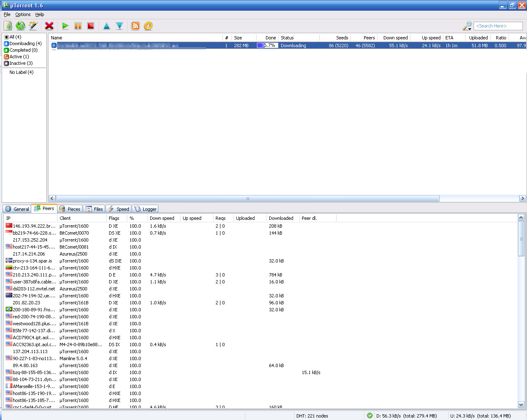Sort torrents by Status column header
The height and width of the screenshot is (420, 527).
[x=299, y=38]
